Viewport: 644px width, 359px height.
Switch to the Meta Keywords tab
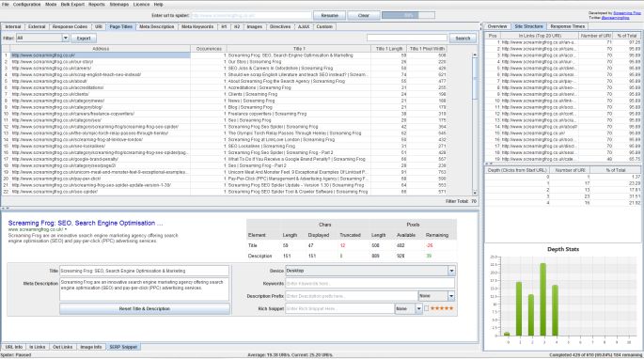(x=197, y=26)
